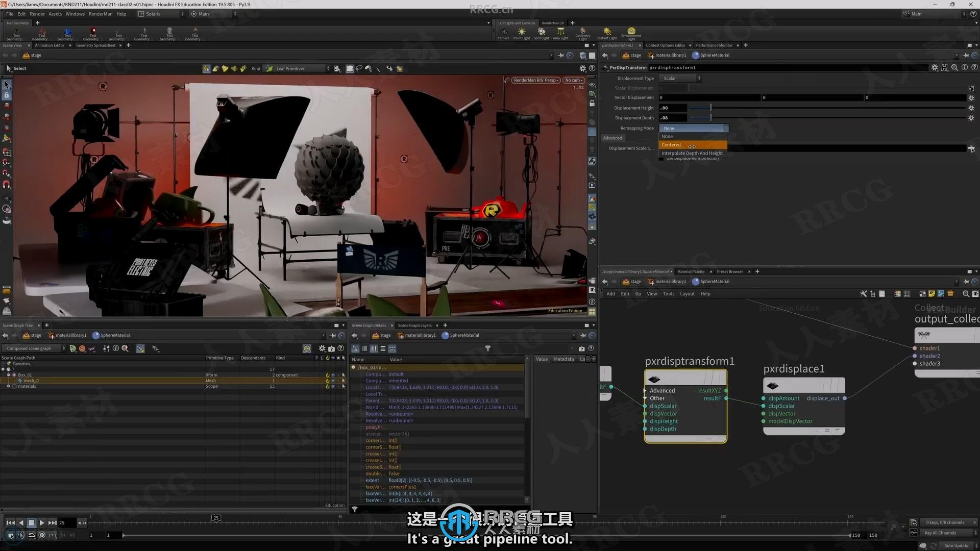This screenshot has width=980, height=551.
Task: Open the No cam camera menu
Action: pos(574,80)
